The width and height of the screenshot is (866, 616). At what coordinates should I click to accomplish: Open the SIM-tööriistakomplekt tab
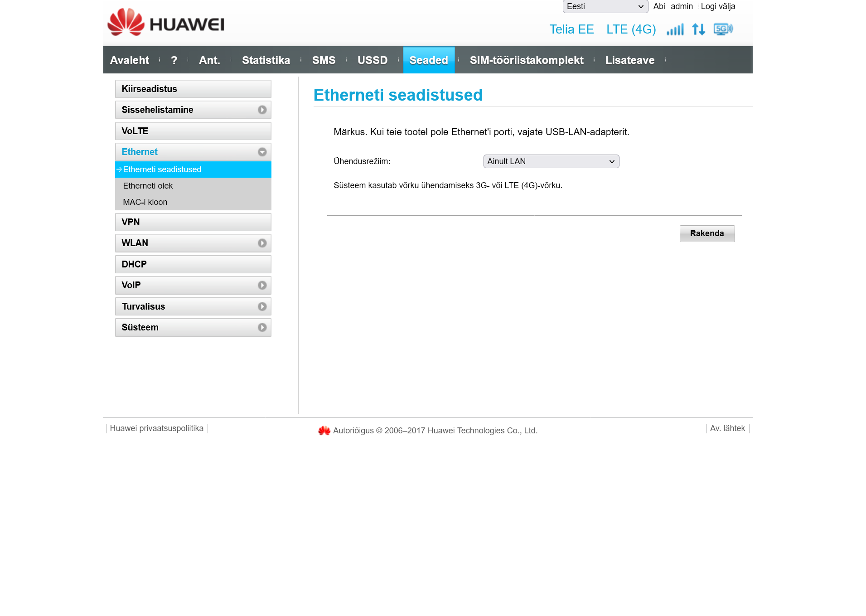point(527,60)
